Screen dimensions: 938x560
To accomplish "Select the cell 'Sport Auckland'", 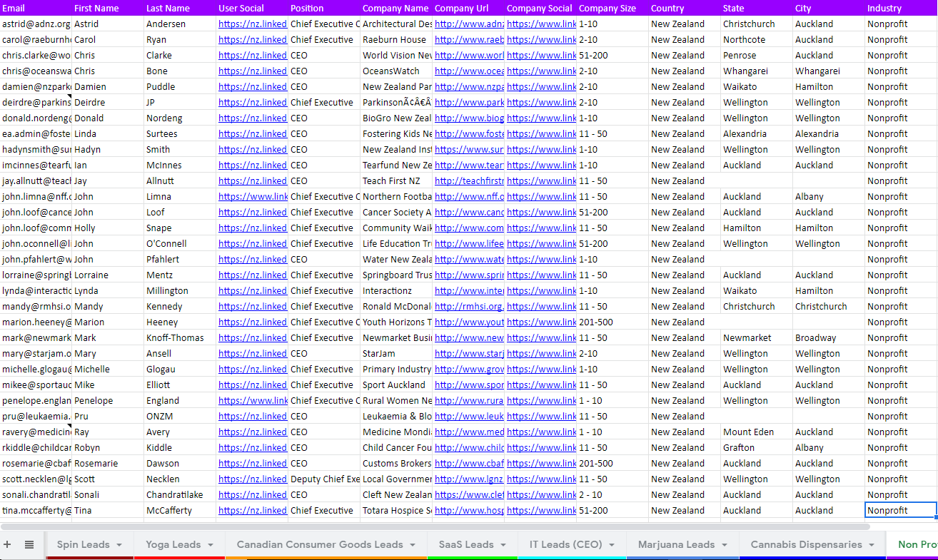I will pyautogui.click(x=396, y=385).
